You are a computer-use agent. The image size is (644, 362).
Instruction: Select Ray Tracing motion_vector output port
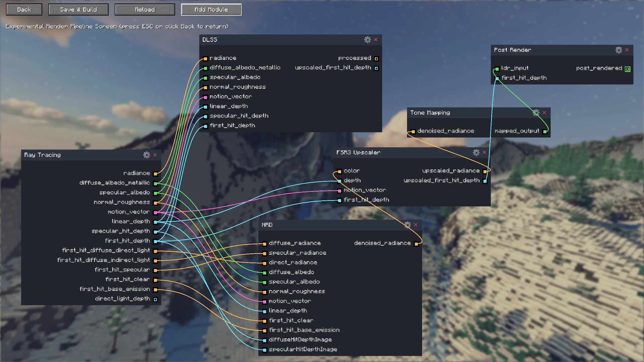point(155,212)
